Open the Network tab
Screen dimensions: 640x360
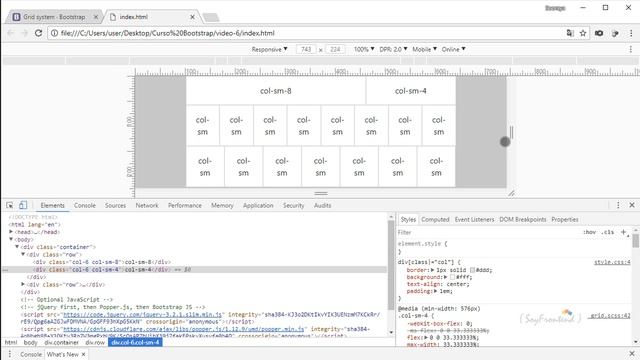(x=147, y=205)
